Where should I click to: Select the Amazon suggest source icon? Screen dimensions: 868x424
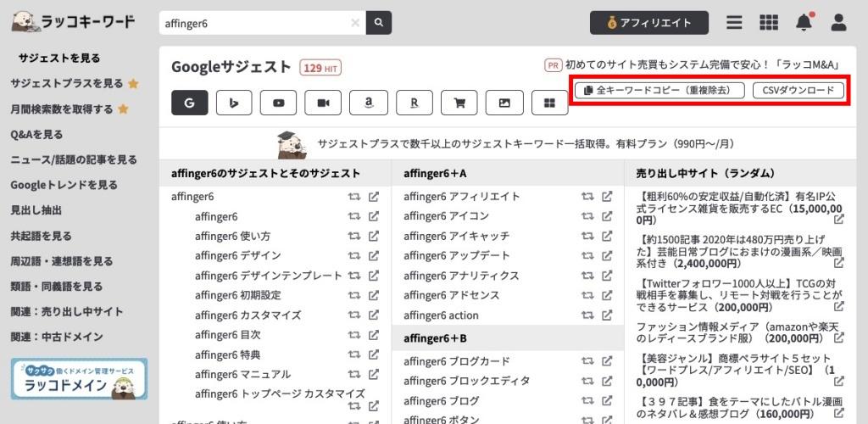click(x=369, y=103)
